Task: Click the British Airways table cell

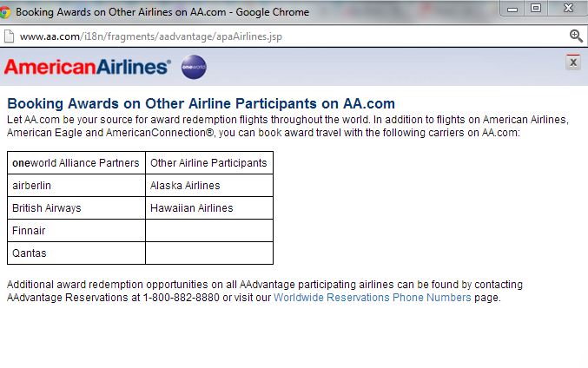Action: click(x=76, y=208)
